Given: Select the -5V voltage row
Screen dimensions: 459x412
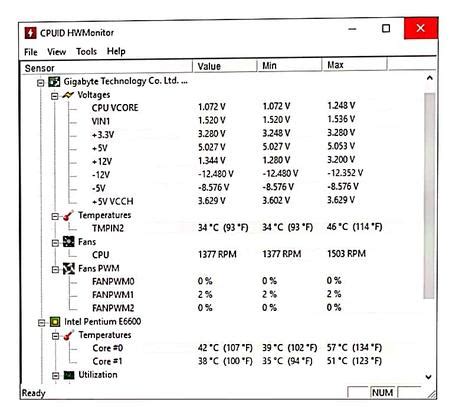Looking at the screenshot, I should pyautogui.click(x=225, y=187).
